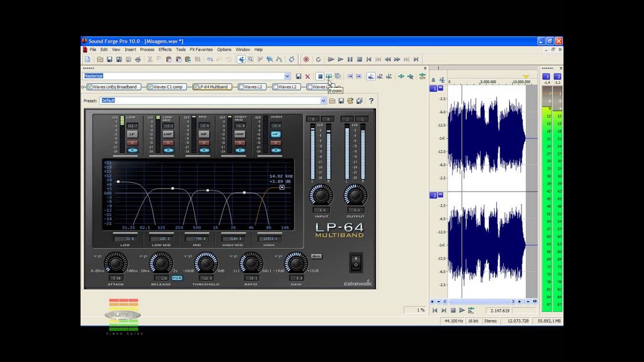This screenshot has height=362, width=644.
Task: Click the Open file folder icon
Action: click(x=100, y=59)
